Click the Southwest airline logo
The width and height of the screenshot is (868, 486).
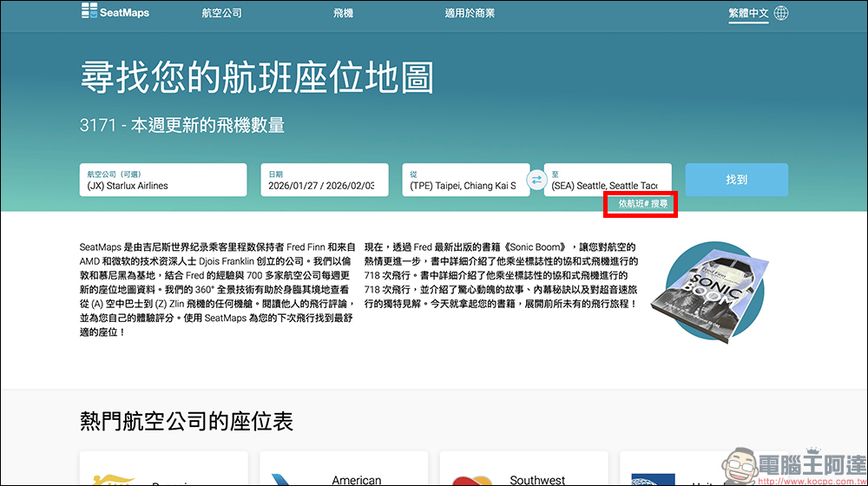pos(471,479)
